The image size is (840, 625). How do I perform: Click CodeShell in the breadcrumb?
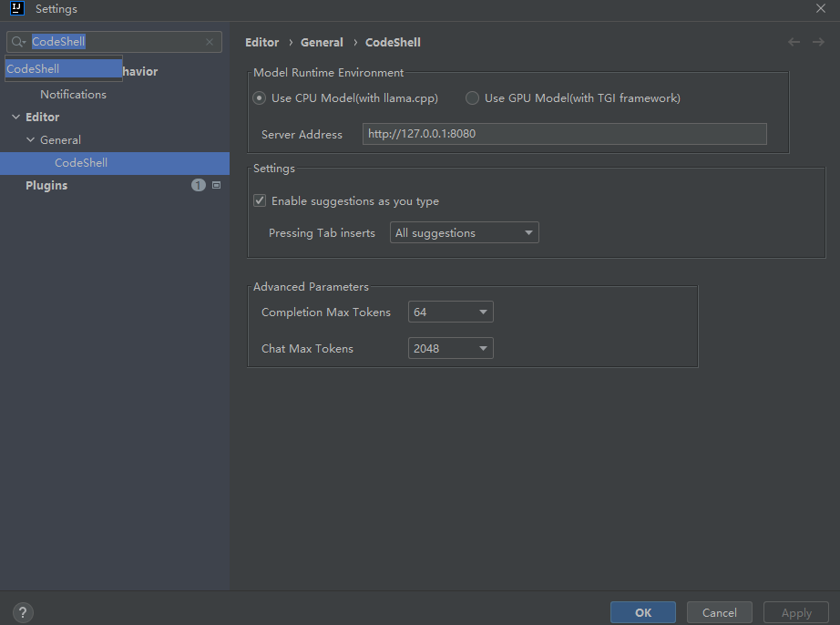pyautogui.click(x=393, y=42)
